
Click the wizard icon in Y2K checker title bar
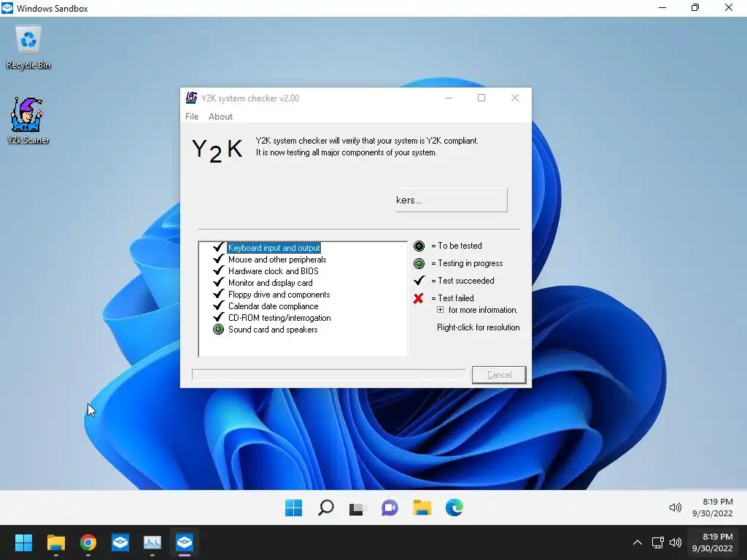(x=192, y=98)
